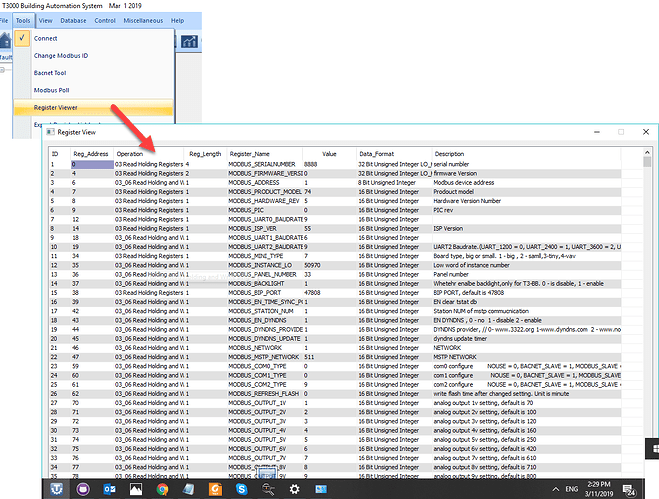Choose Change Modbus ID menu item

60,55
